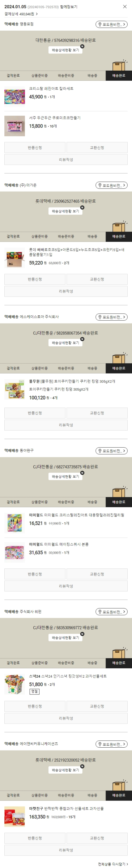
Task: Open 서주 두근두근 쿠로미초코만들기 product thumbnail
Action: point(15,126)
